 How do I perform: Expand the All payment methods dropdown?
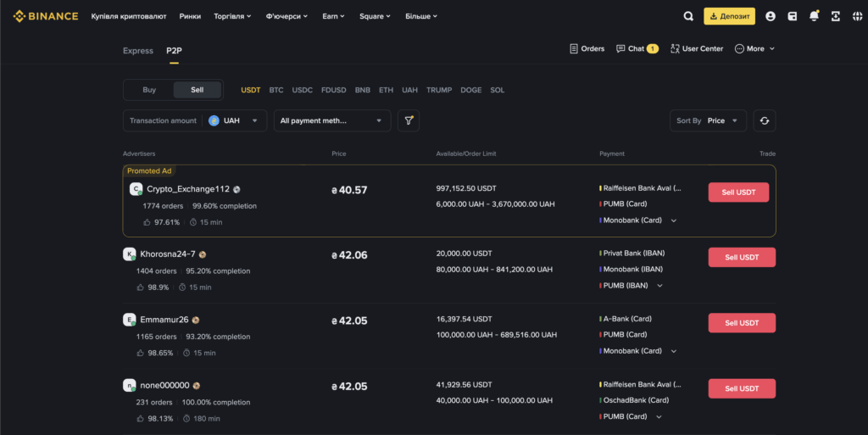coord(331,120)
